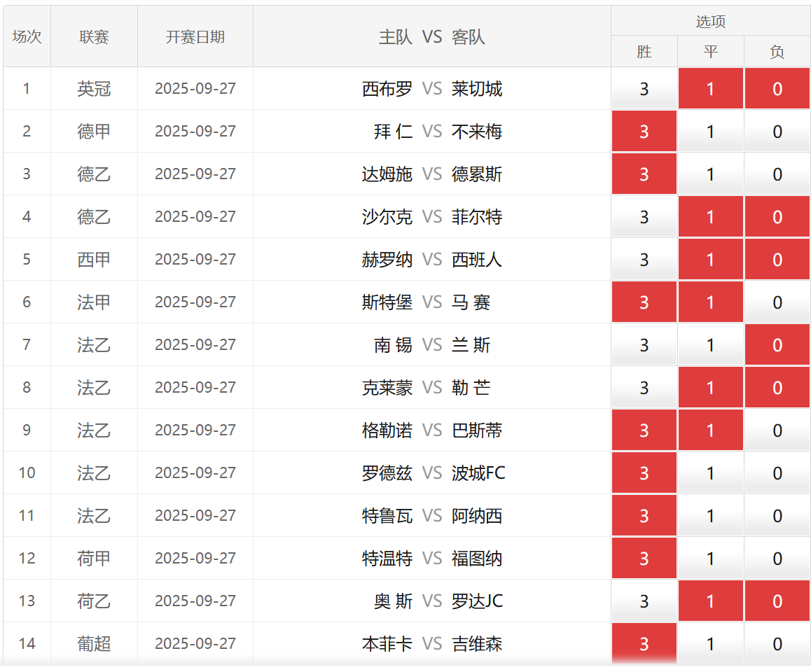The height and width of the screenshot is (672, 811).
Task: Click the home team name 本菲卡
Action: (x=387, y=644)
